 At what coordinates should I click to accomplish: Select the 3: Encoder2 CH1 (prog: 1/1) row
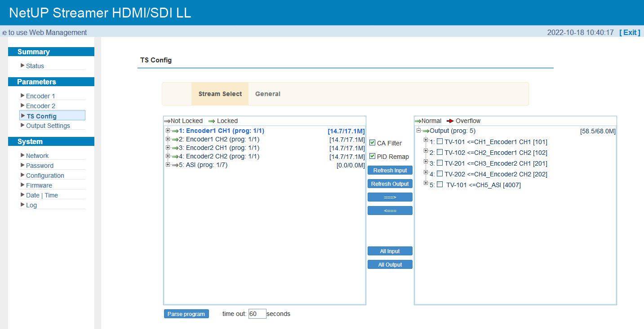tap(219, 148)
